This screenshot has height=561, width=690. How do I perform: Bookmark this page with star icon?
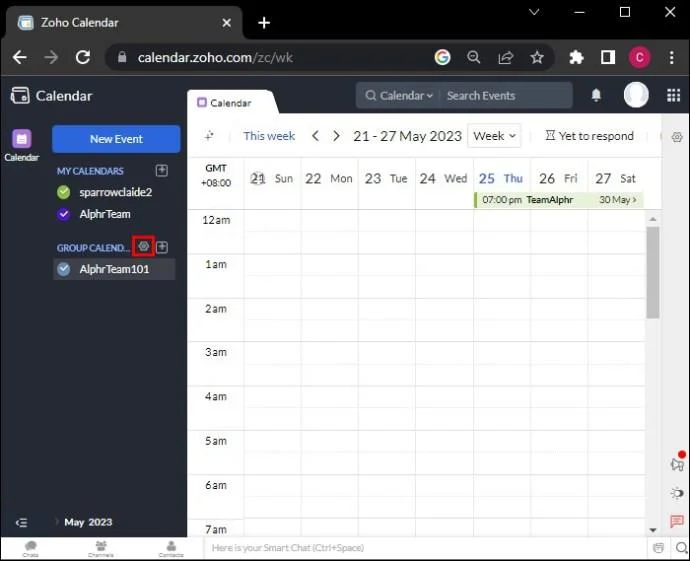pyautogui.click(x=537, y=57)
